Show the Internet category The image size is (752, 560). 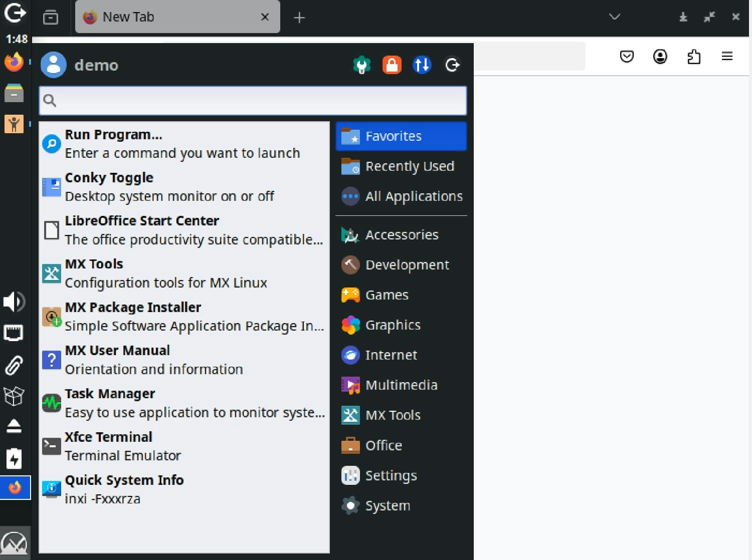[401, 355]
